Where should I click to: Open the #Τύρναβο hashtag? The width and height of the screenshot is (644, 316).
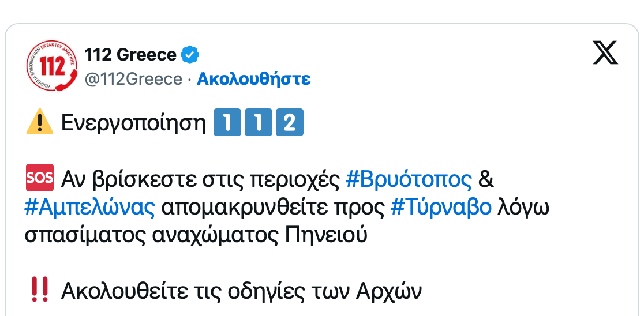(x=441, y=208)
